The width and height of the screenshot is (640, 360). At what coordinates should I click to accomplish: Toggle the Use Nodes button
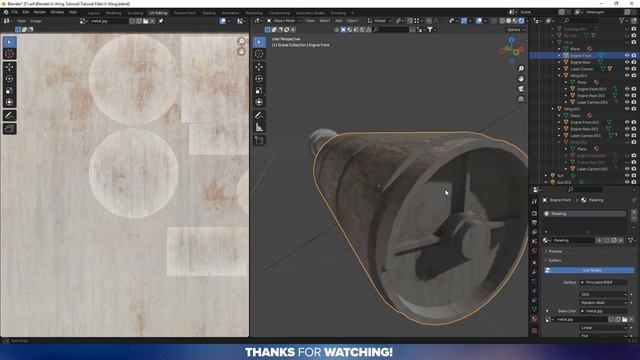tap(590, 270)
